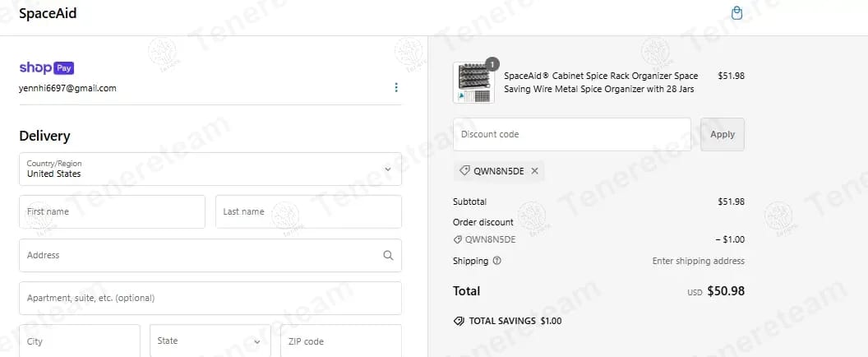Click the Delivery section heading
This screenshot has height=357, width=868.
coord(45,137)
